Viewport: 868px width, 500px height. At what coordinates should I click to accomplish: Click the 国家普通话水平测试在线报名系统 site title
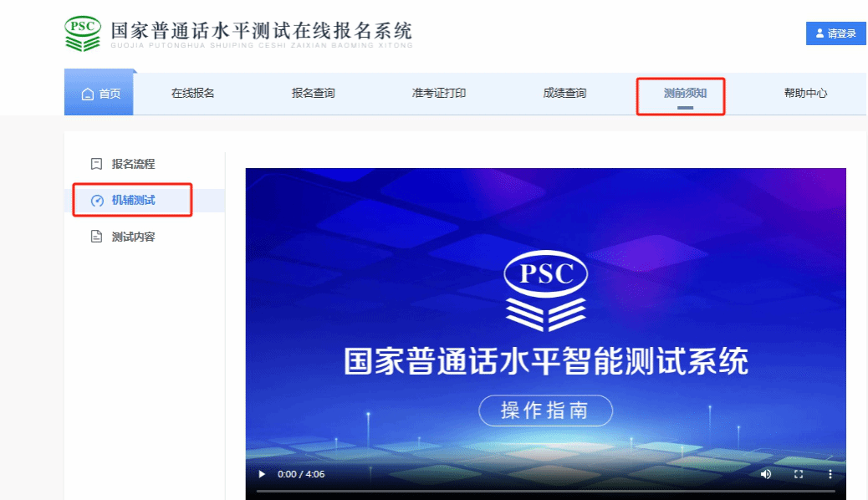[x=262, y=31]
